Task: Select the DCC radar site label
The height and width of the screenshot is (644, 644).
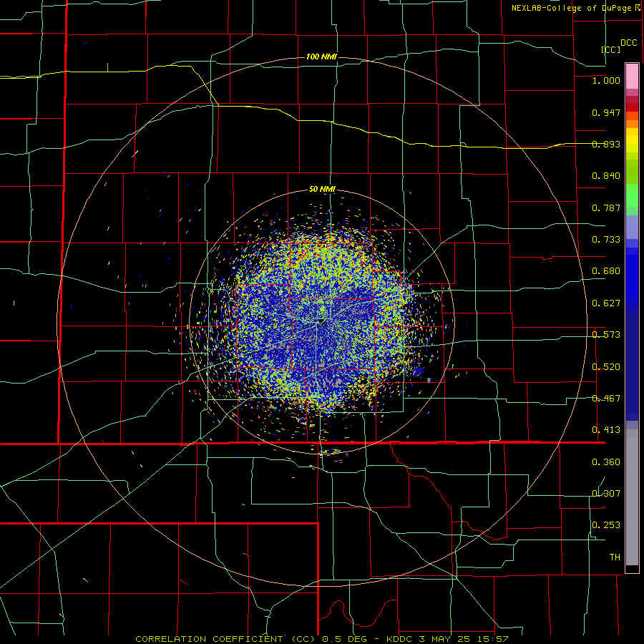Action: coord(629,43)
